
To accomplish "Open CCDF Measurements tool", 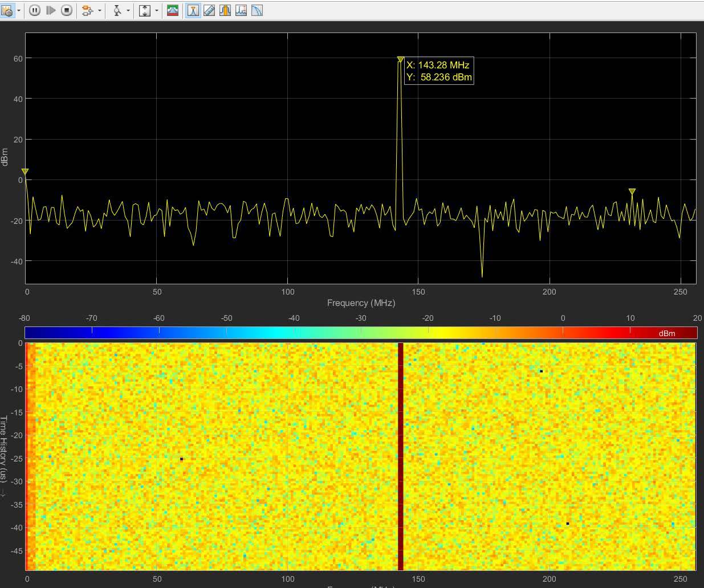I will click(257, 10).
